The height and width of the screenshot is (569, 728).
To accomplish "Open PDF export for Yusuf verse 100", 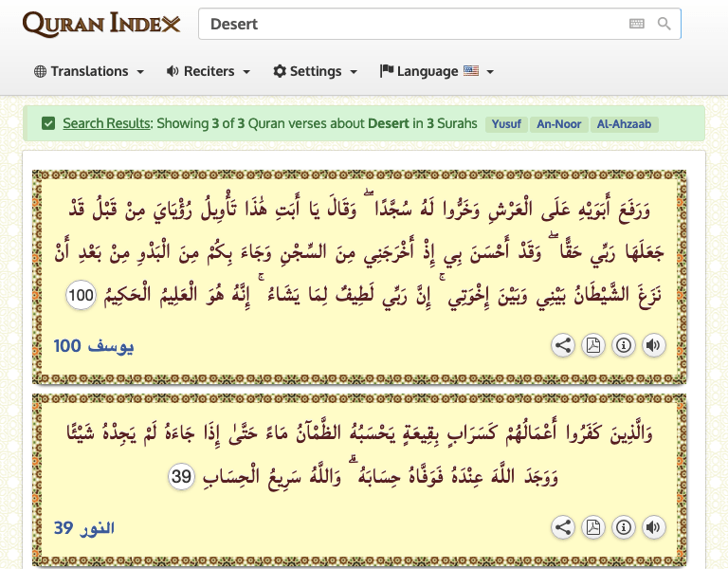I will click(593, 346).
